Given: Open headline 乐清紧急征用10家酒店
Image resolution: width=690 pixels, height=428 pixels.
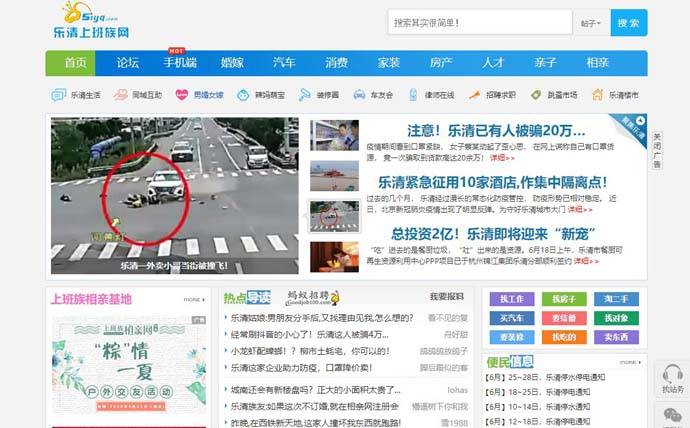Looking at the screenshot, I should point(493,182).
